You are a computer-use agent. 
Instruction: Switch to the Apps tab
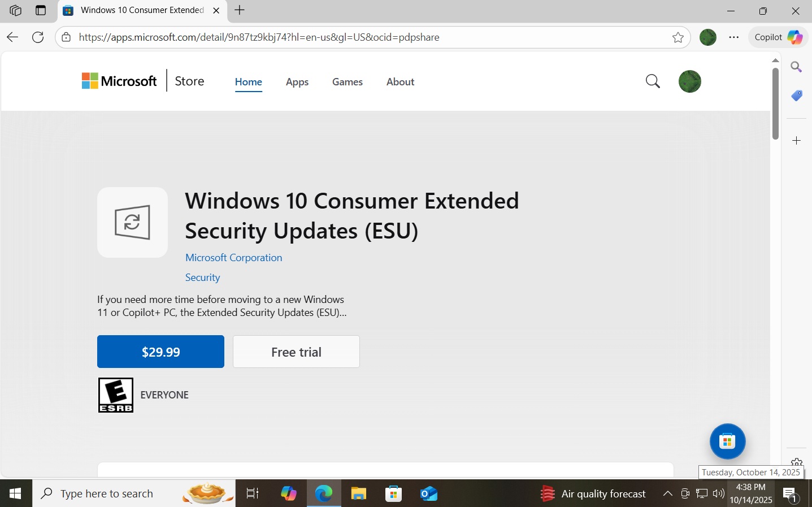pyautogui.click(x=297, y=82)
